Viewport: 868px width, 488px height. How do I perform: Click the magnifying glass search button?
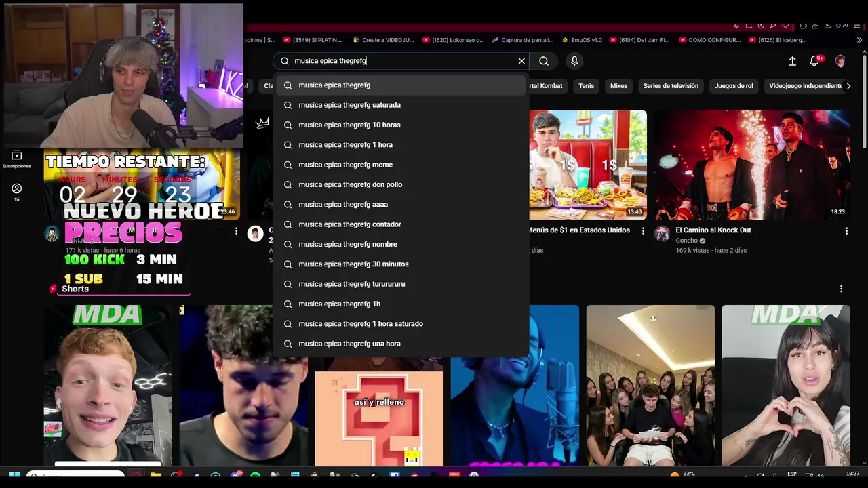pyautogui.click(x=544, y=61)
